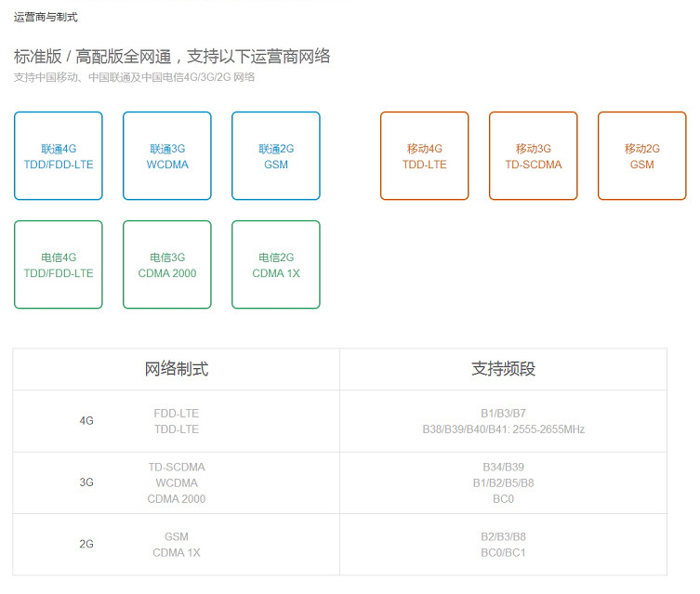
Task: Select the 联通3G WCDMA box
Action: (x=167, y=156)
